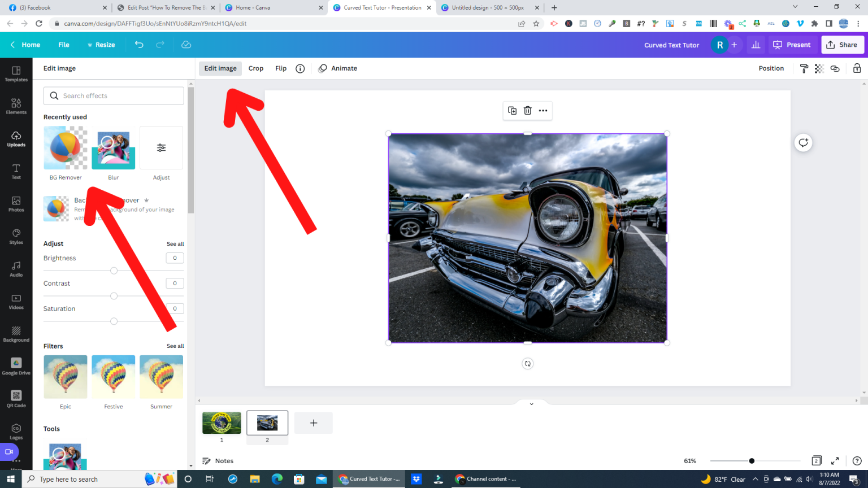Switch to the Crop tab
Screen dimensions: 868x488
point(255,68)
